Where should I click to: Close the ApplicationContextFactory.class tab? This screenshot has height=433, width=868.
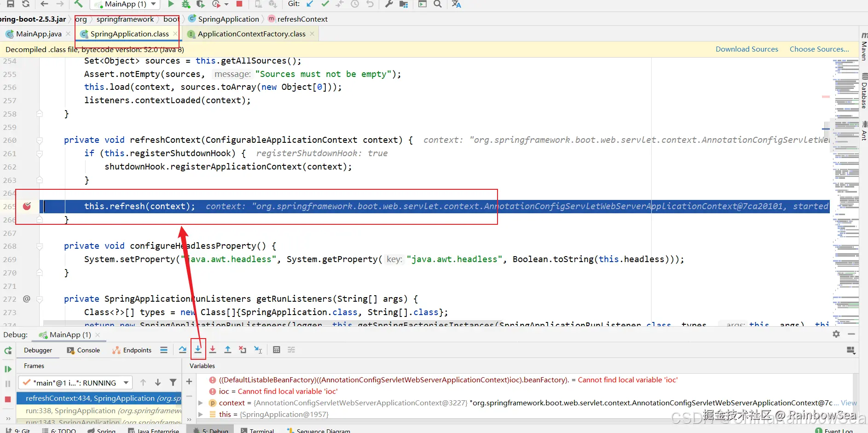pyautogui.click(x=312, y=34)
